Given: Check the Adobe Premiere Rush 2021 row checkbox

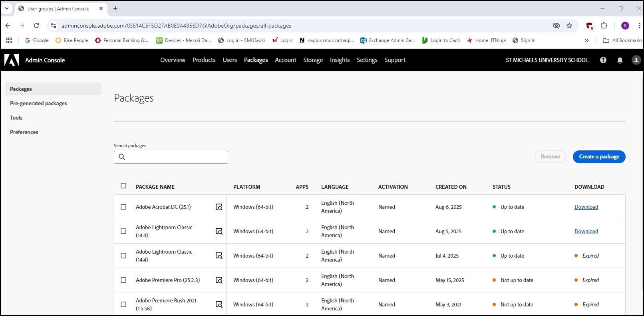Looking at the screenshot, I should (123, 304).
